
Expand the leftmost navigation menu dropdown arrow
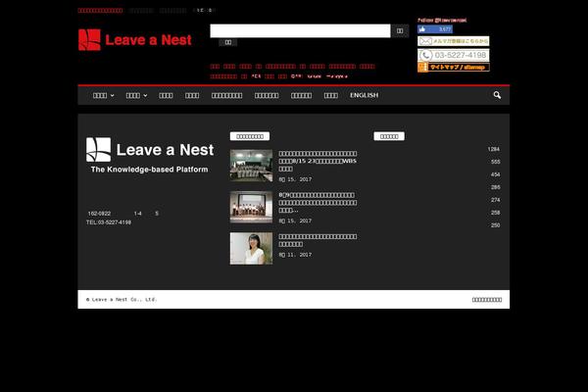(x=112, y=96)
